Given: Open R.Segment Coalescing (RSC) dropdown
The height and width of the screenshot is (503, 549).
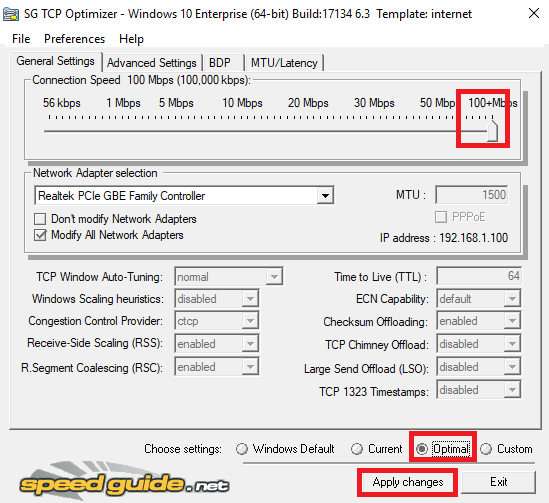Looking at the screenshot, I should [x=216, y=367].
